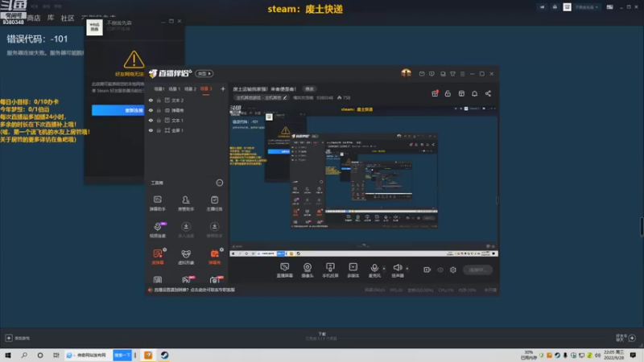Open the hamburger menu in title bar
Image resolution: width=644 pixels, height=362 pixels.
click(462, 74)
